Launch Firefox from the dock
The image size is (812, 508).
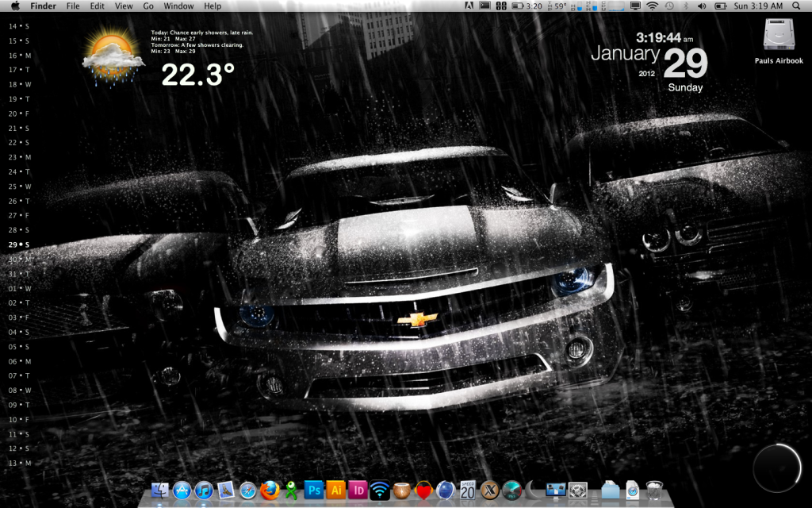click(x=270, y=490)
